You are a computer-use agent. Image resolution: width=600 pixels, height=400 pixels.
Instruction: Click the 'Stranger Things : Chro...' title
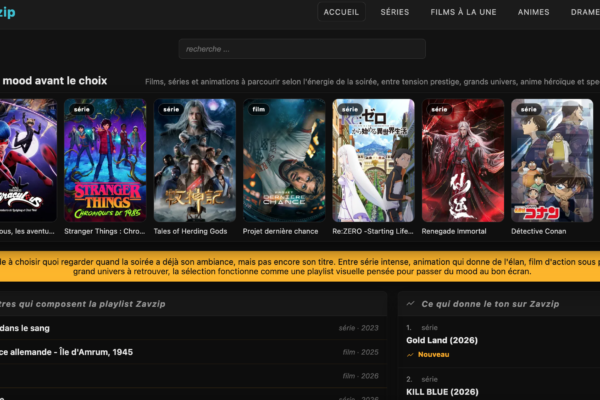[x=104, y=231]
